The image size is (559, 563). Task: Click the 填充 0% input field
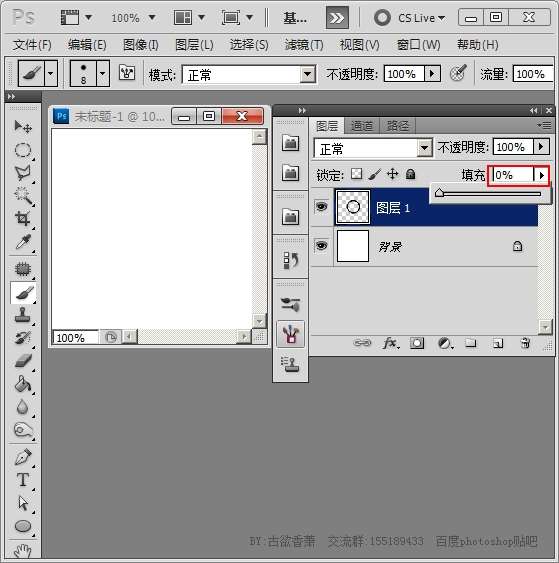pos(513,176)
